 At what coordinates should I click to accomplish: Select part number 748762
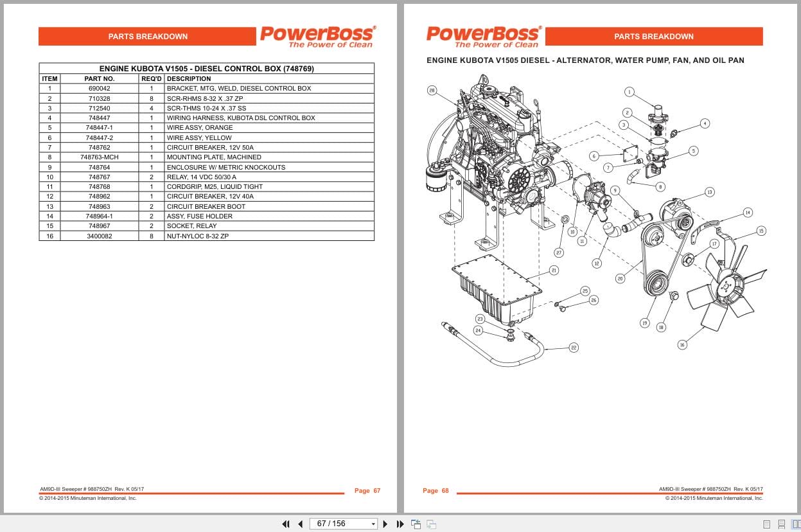pyautogui.click(x=99, y=147)
